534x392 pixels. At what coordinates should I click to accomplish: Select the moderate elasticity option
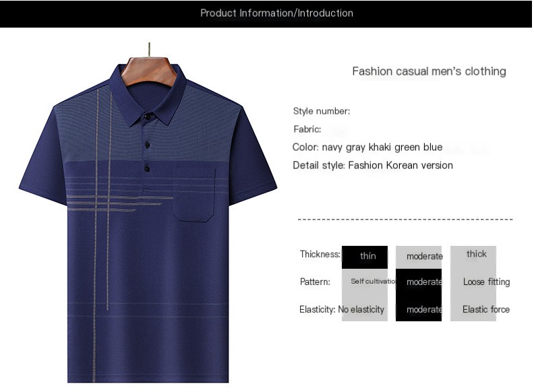tap(419, 309)
